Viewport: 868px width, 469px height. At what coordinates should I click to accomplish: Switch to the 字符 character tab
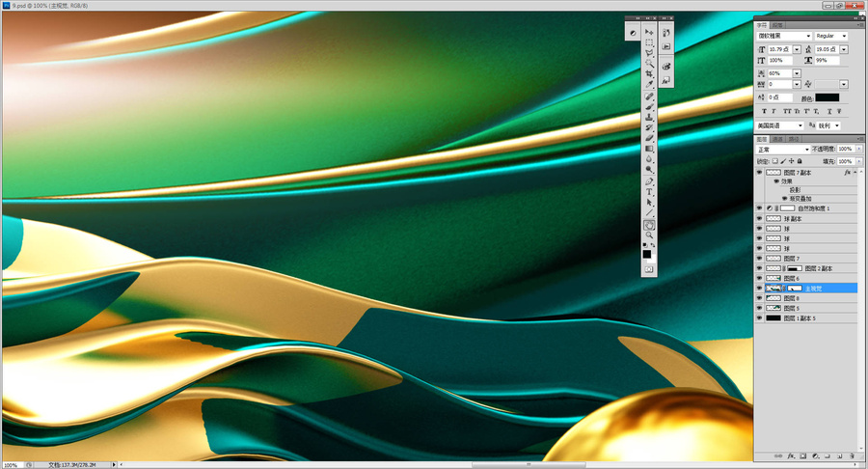762,25
